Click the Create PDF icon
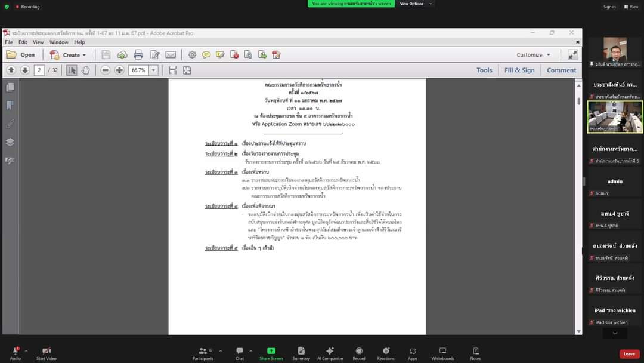Image resolution: width=644 pixels, height=363 pixels. coord(54,55)
